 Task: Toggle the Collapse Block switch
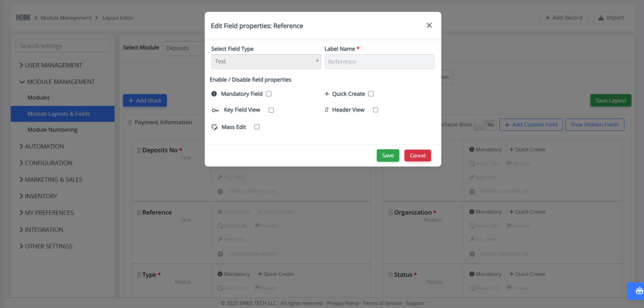[485, 125]
